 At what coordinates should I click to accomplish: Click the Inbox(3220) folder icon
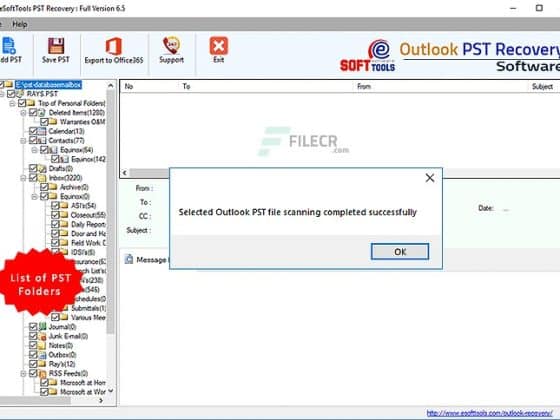click(x=42, y=178)
